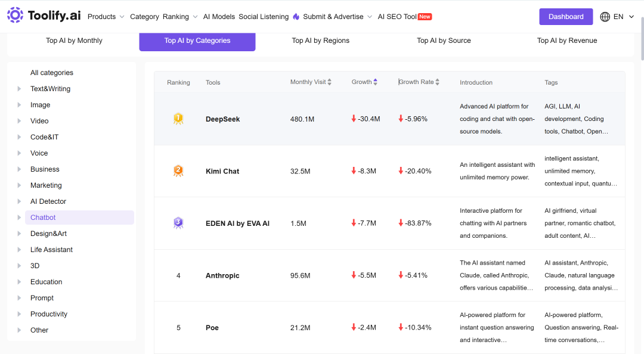Image resolution: width=644 pixels, height=354 pixels.
Task: Sort by Growth arrows
Action: (376, 82)
